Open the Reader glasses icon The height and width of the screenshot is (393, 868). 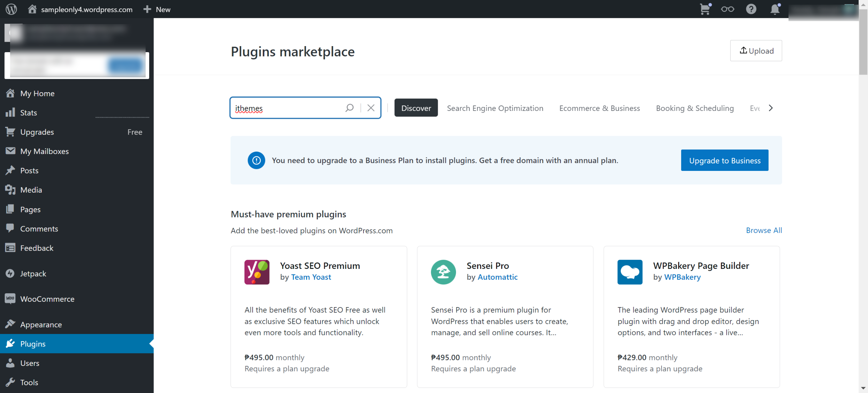[x=728, y=9]
